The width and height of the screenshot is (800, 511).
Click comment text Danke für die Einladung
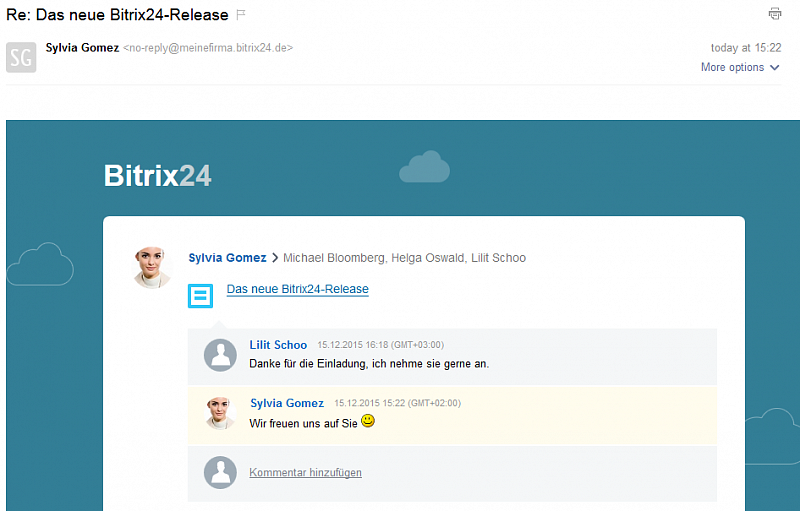[x=308, y=364]
